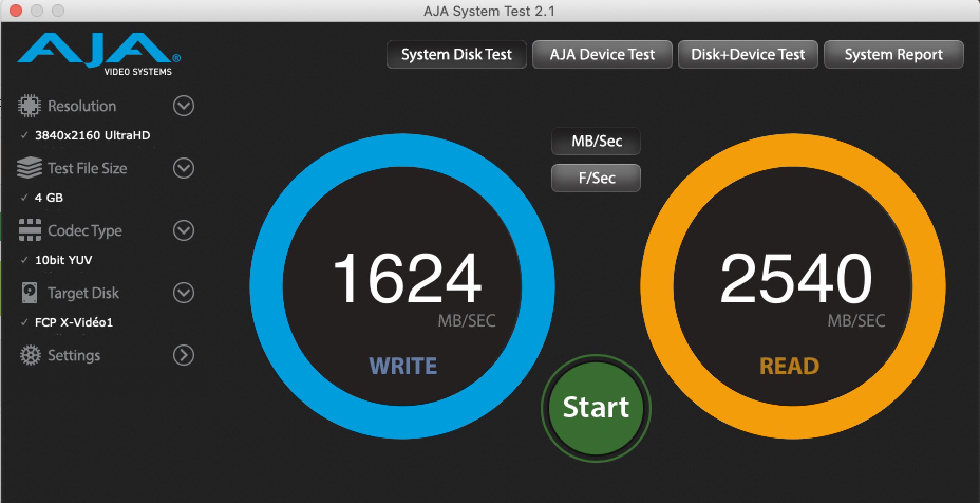The height and width of the screenshot is (503, 980).
Task: Switch to System Disk Test
Action: click(x=457, y=54)
